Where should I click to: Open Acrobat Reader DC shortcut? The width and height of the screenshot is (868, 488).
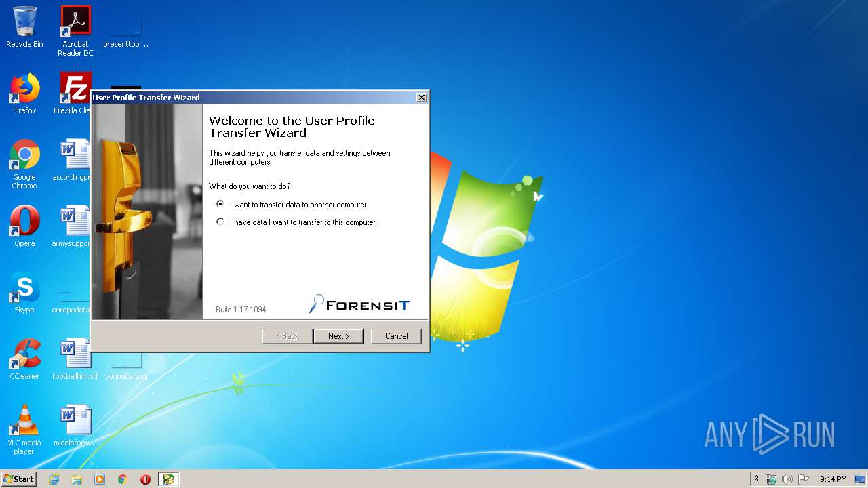pyautogui.click(x=75, y=31)
